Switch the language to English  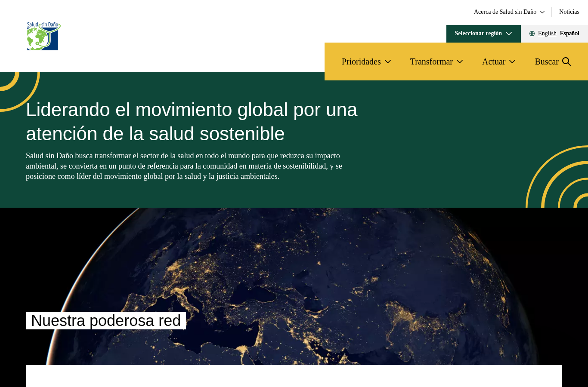[x=547, y=34]
